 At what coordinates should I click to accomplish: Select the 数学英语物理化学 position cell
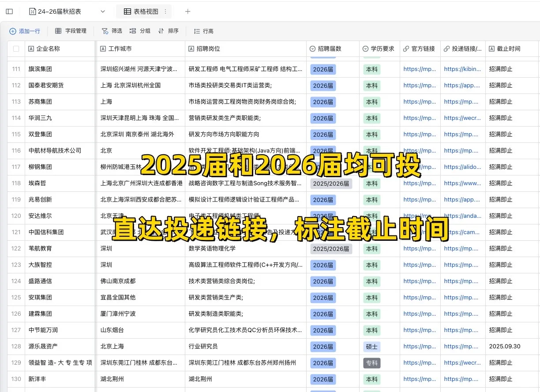point(246,249)
